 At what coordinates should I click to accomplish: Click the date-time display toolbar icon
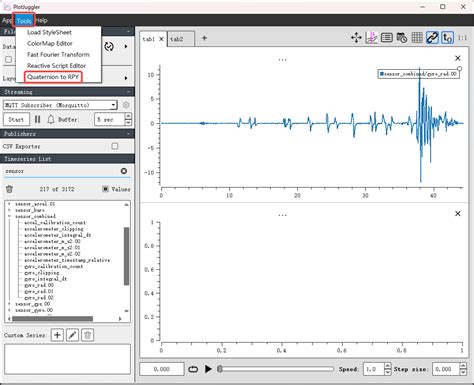(x=402, y=38)
